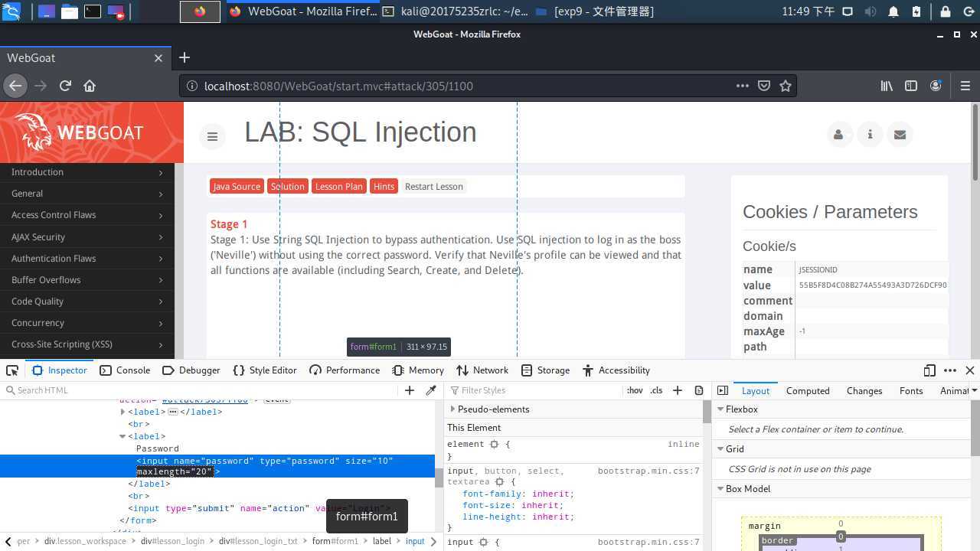This screenshot has height=551, width=980.
Task: Toggle print media simulation icon
Action: [x=699, y=390]
